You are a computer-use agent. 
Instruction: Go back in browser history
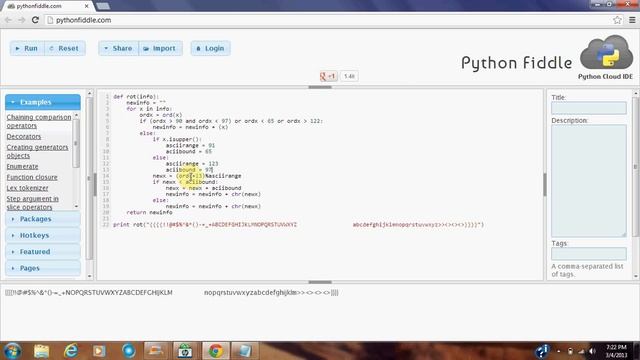[x=8, y=20]
